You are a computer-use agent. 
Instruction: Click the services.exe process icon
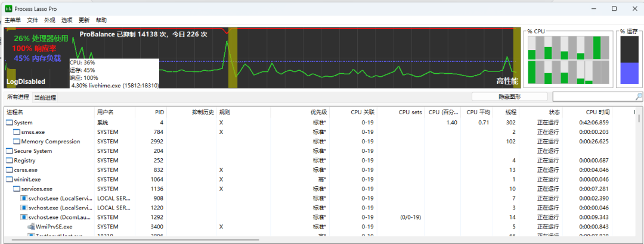coord(17,189)
